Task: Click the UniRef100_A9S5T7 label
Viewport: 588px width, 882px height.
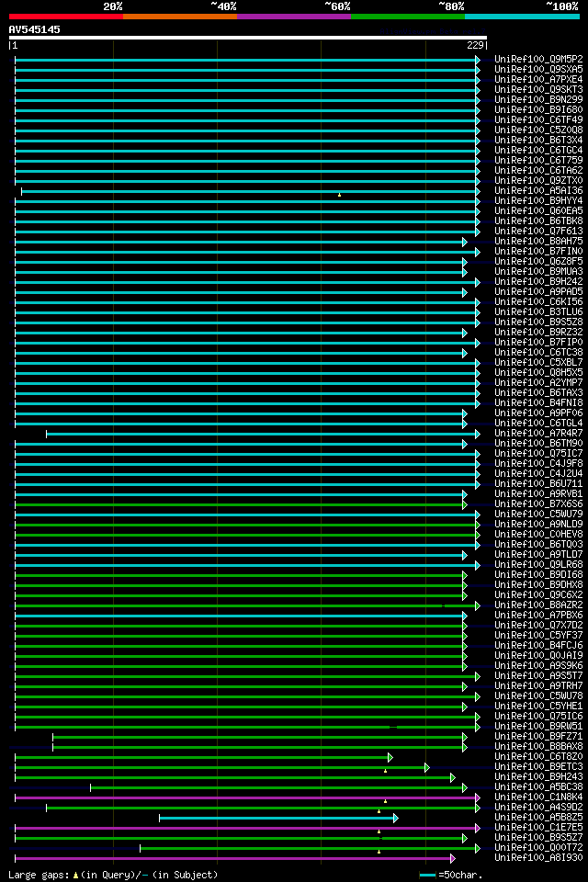Action: click(538, 676)
